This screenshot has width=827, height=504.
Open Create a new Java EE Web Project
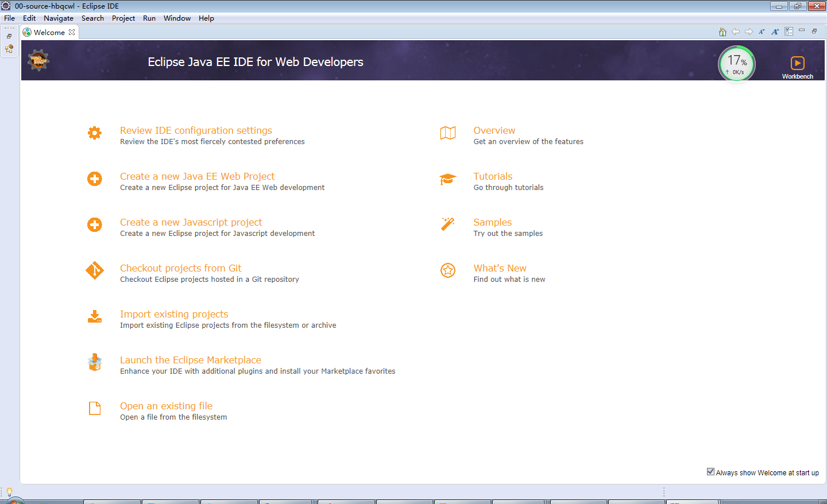197,176
